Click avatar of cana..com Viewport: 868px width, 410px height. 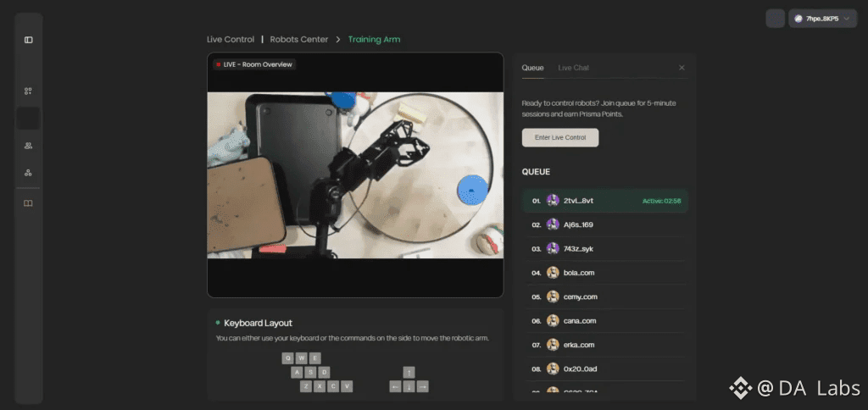[x=553, y=321]
